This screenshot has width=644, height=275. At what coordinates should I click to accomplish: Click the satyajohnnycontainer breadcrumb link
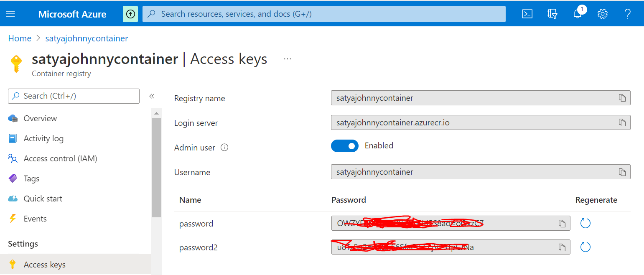click(x=87, y=38)
